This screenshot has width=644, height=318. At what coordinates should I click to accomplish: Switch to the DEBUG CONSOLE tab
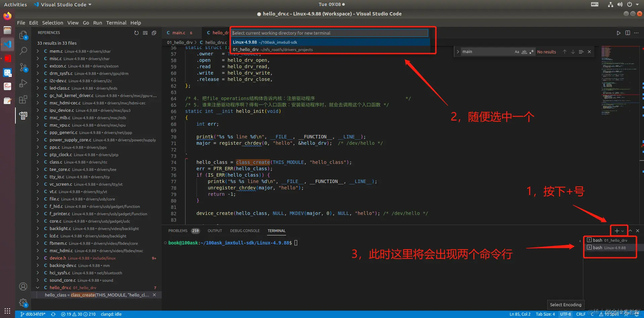click(245, 231)
